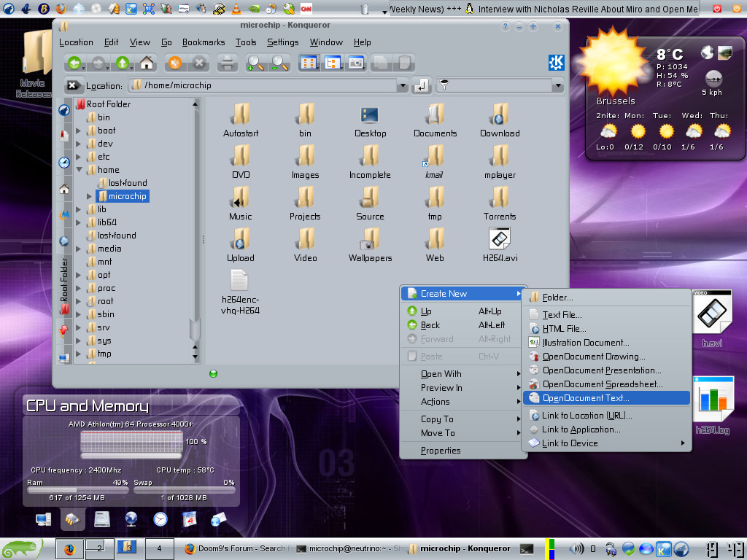747x560 pixels.
Task: Click the image preview camera toolbar icon
Action: pos(356,63)
